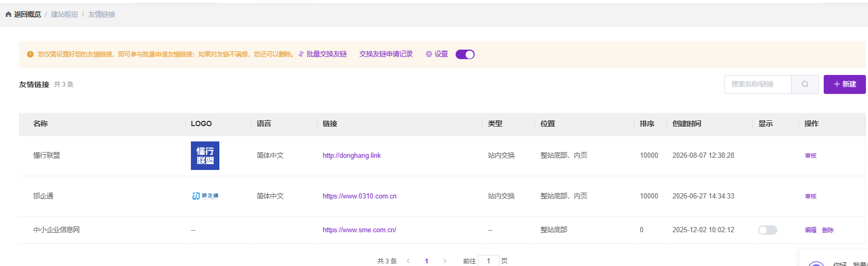
Task: Click the 排序 column header
Action: point(647,123)
